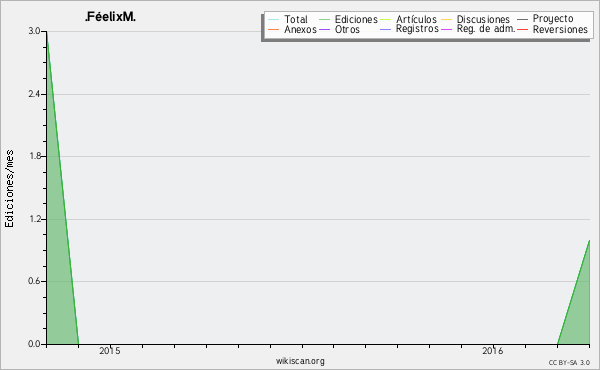Click the Reg. de adm. legend label
The width and height of the screenshot is (600, 370).
click(486, 29)
